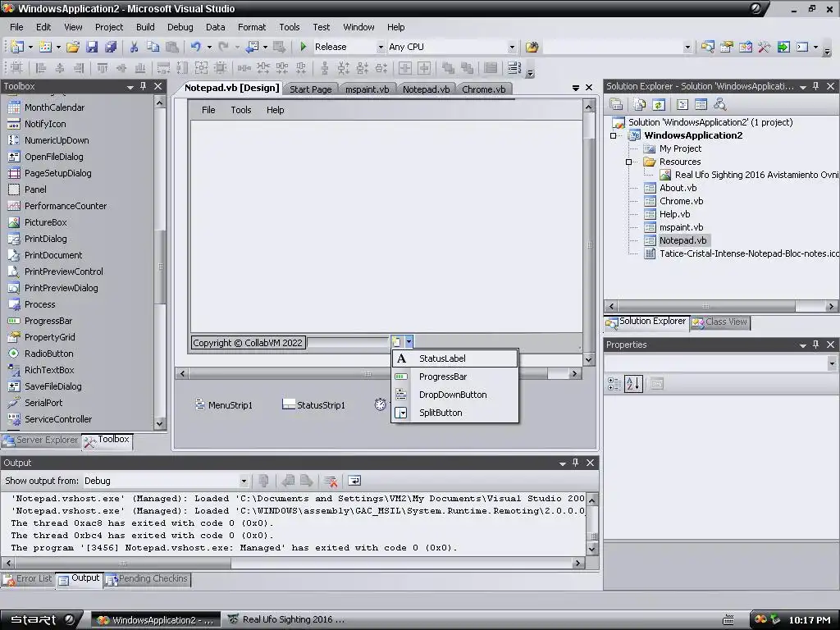Screen dimensions: 840x630
Task: Collapse the Resources folder node
Action: (629, 162)
